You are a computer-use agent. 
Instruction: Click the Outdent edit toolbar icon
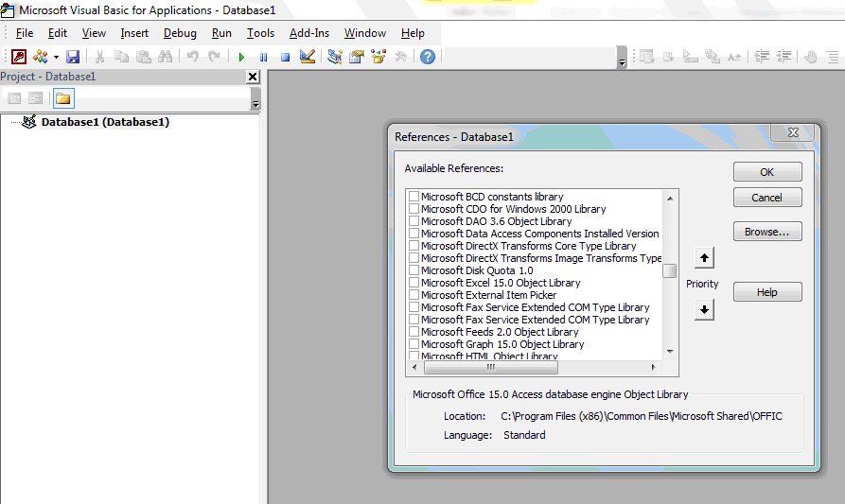tap(783, 56)
